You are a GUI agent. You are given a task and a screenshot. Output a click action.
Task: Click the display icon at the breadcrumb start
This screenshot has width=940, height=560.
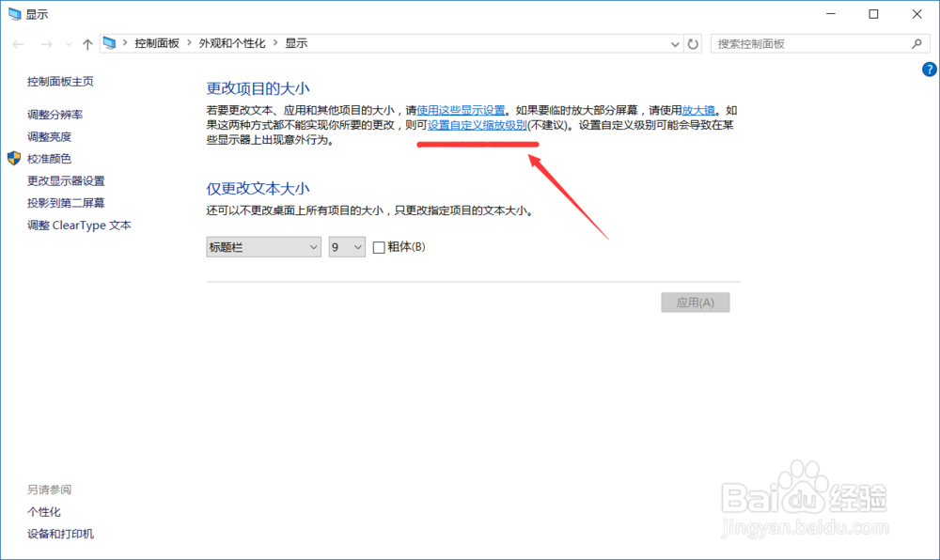[110, 42]
